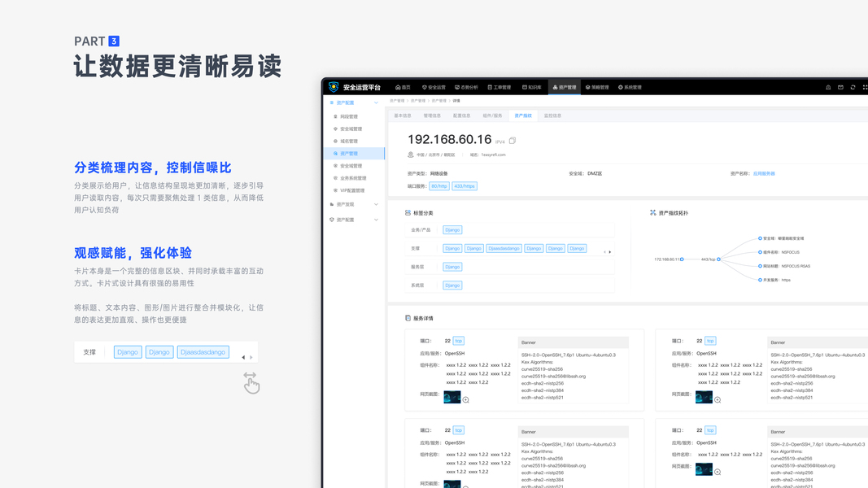Open the 策略管理 menu
The height and width of the screenshot is (488, 868).
click(597, 87)
